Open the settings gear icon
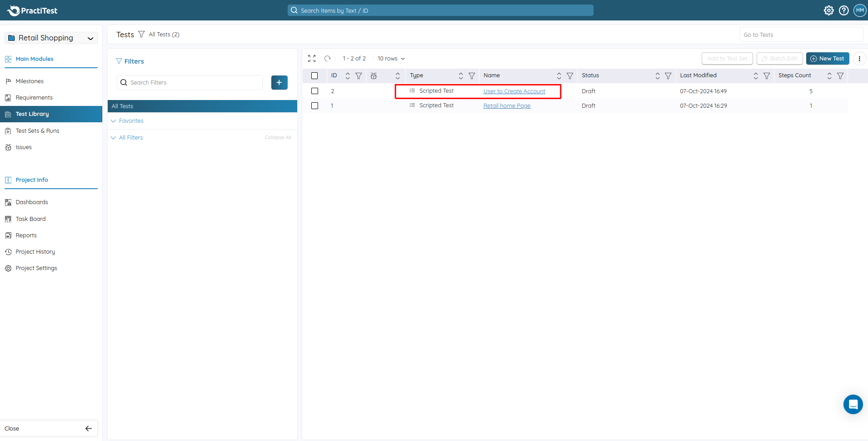 [828, 10]
